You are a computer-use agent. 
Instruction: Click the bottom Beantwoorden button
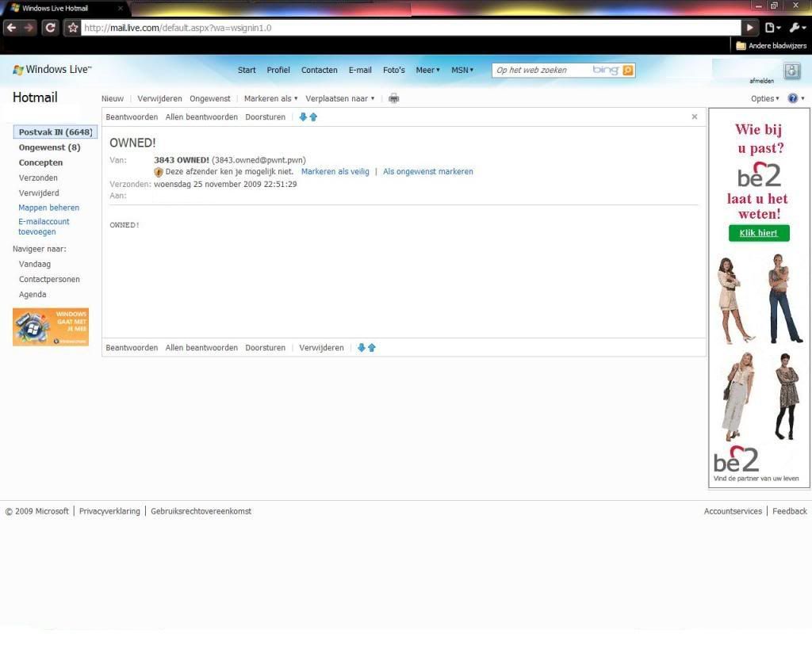(132, 348)
